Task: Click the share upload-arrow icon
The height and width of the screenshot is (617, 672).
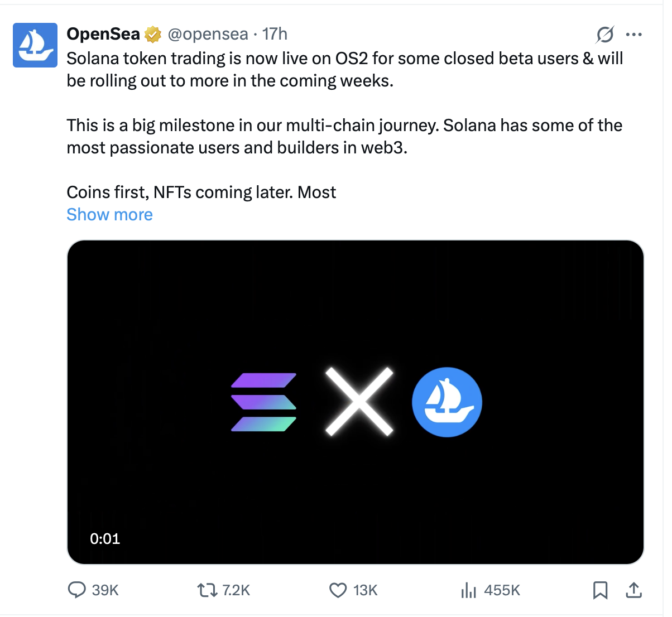Action: coord(634,590)
